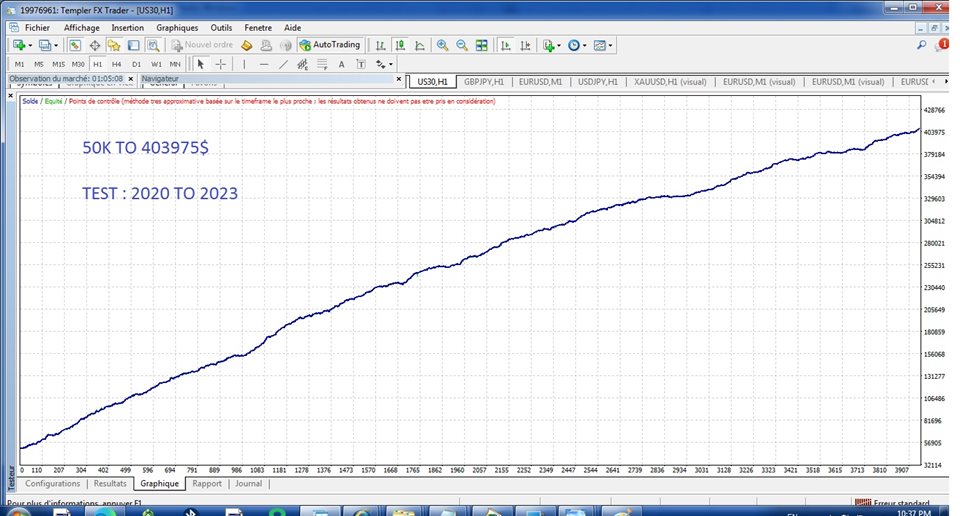960x516 pixels.
Task: Open the New Chart dropdown arrow
Action: [x=30, y=45]
